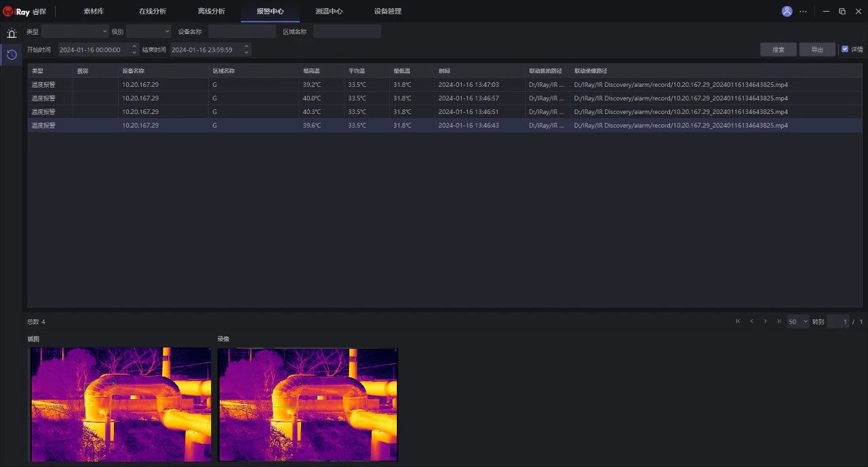Open the alarm bell view in the sidebar
868x467 pixels.
pyautogui.click(x=12, y=33)
